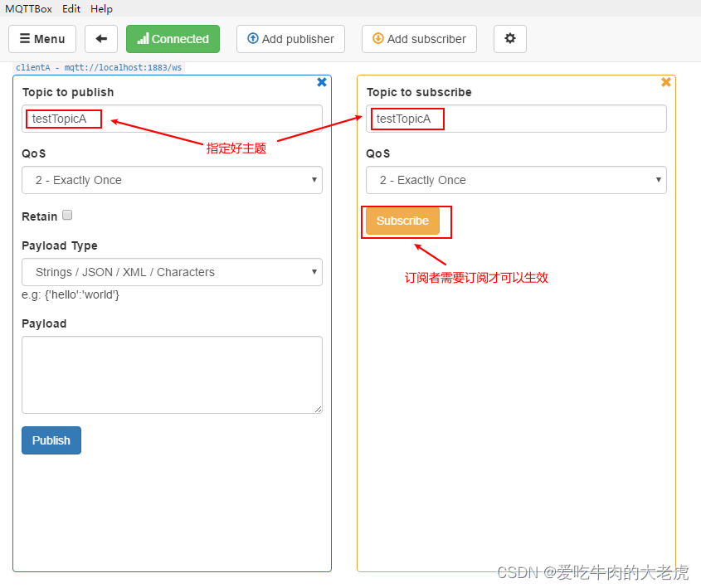Viewport: 701px width, 588px height.
Task: Open the MQTTBox menu
Action: pyautogui.click(x=28, y=9)
